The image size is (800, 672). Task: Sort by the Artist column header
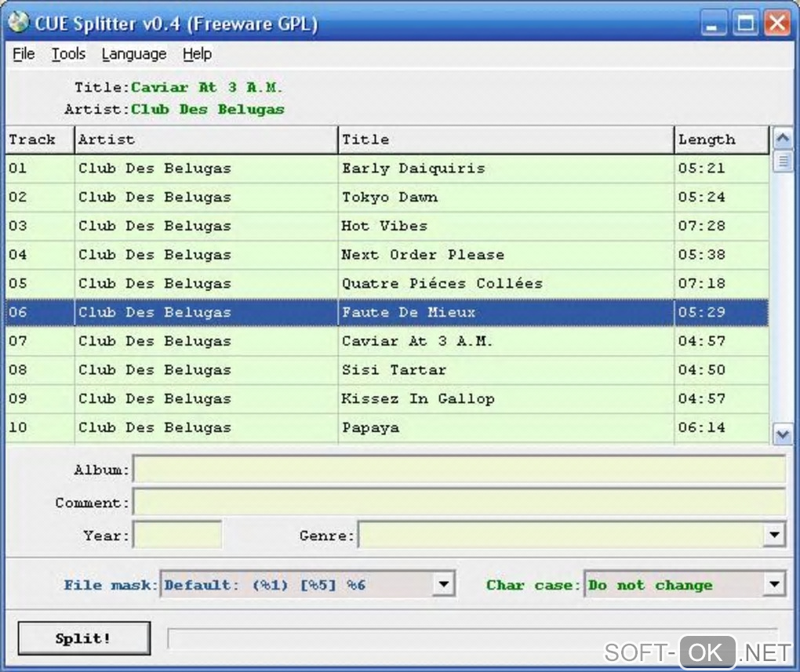click(206, 140)
